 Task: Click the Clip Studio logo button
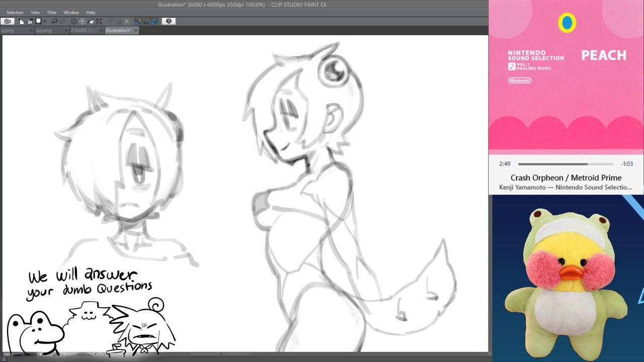8,21
